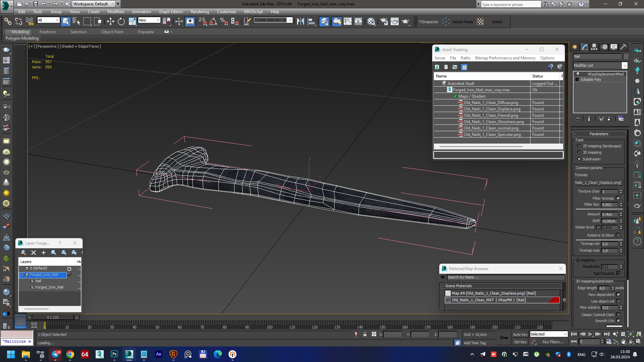The height and width of the screenshot is (362, 644).
Task: Open Paths menu in Asset Tracking
Action: [x=465, y=58]
